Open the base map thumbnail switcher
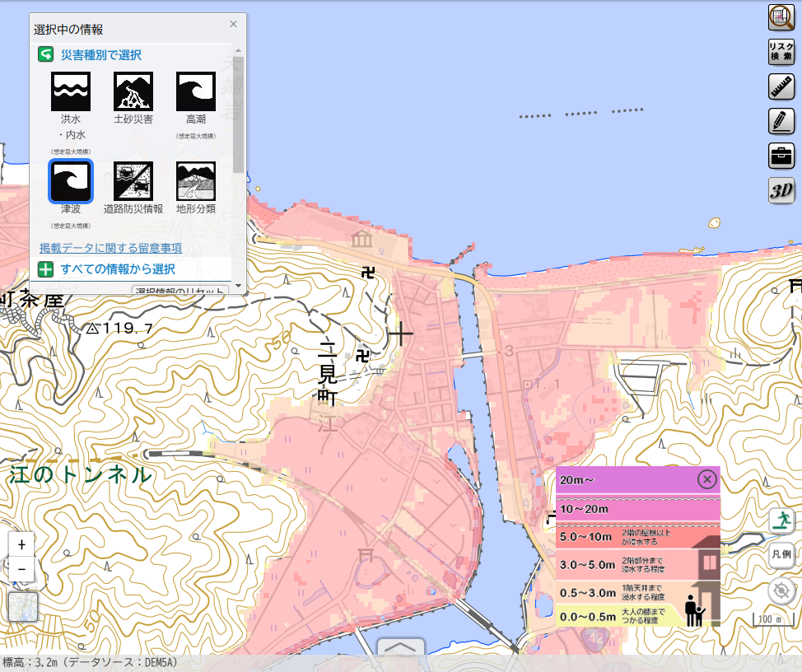 click(x=23, y=607)
